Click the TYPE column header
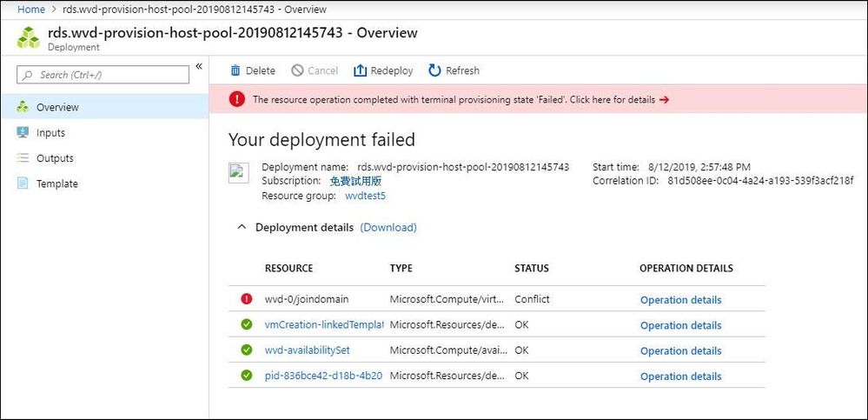Screen dimensions: 868x420 (401, 268)
